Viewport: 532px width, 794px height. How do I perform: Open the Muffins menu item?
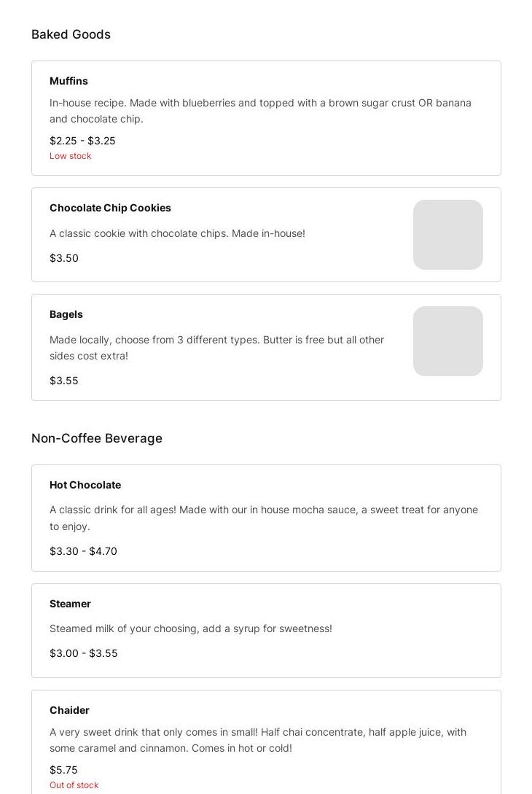tap(69, 81)
